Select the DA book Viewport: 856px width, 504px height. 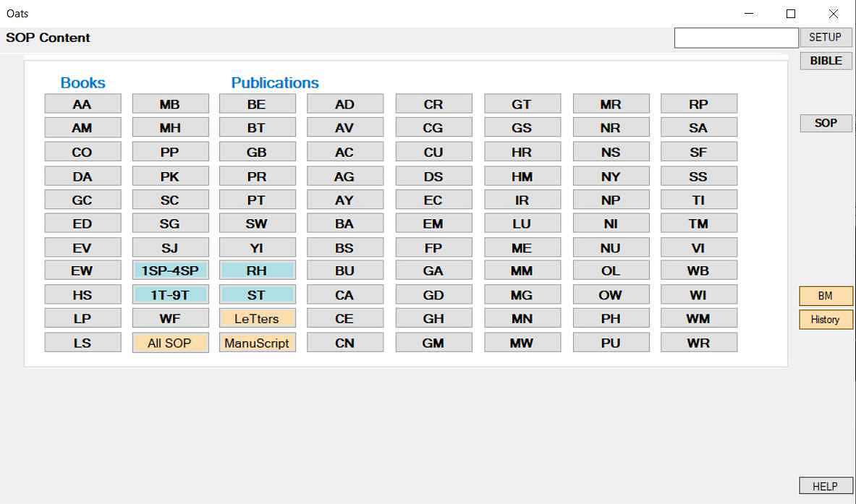[82, 176]
